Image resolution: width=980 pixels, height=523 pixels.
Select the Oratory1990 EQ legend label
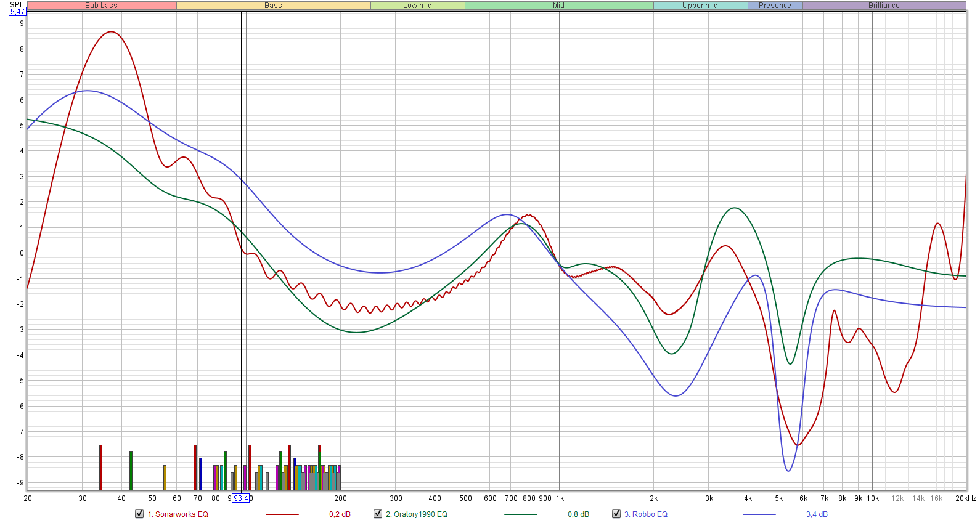[417, 514]
